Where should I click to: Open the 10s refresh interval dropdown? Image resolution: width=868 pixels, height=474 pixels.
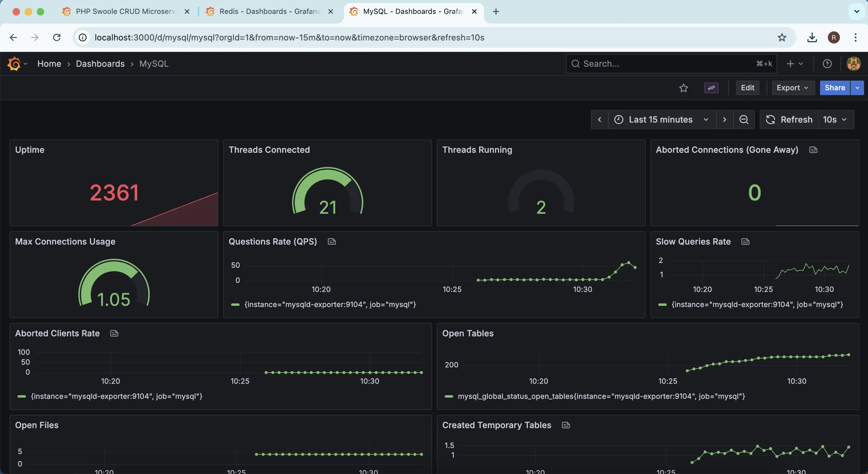(x=835, y=119)
